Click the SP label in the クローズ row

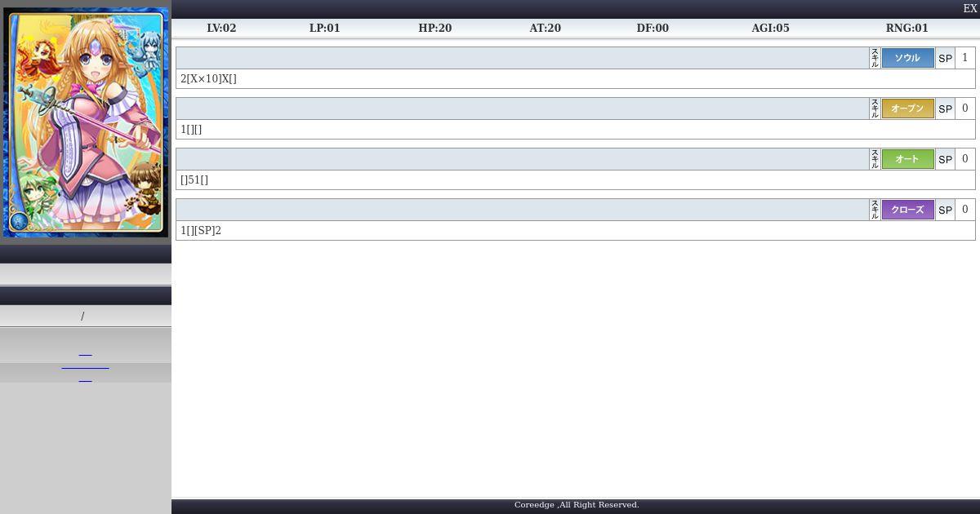click(x=945, y=210)
